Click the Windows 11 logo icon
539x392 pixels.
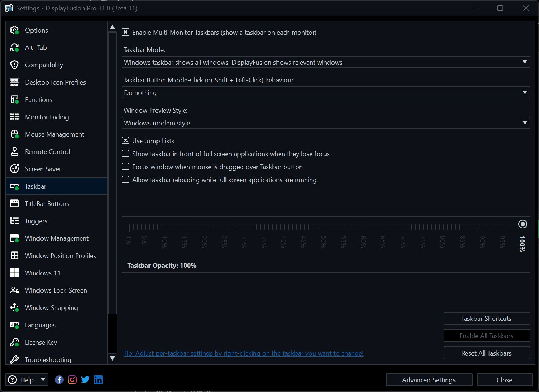point(14,273)
